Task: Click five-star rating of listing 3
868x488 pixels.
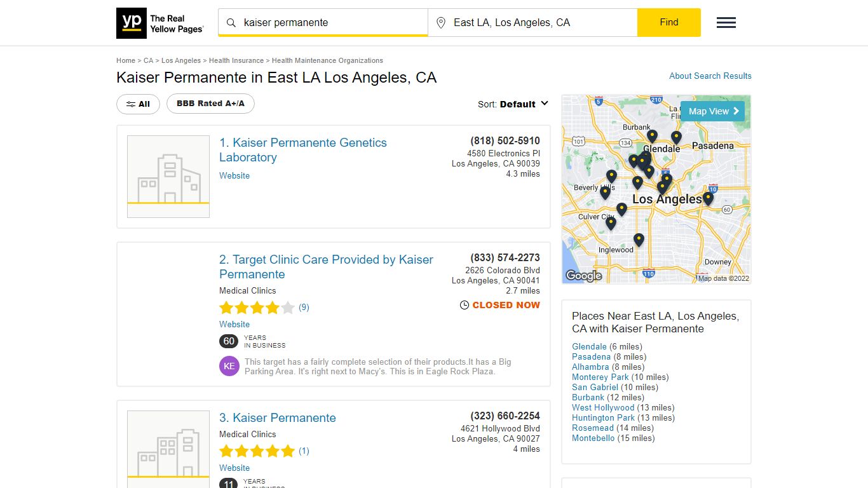Action: (257, 451)
